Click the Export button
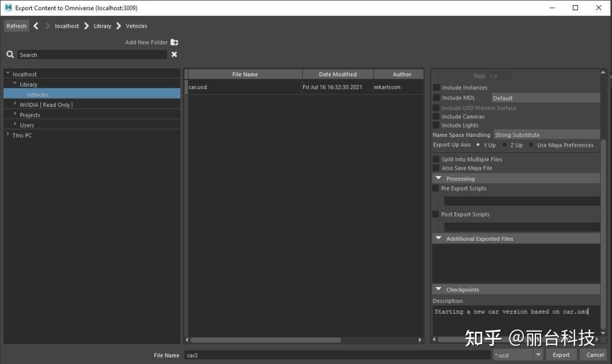The height and width of the screenshot is (364, 612). (x=562, y=355)
